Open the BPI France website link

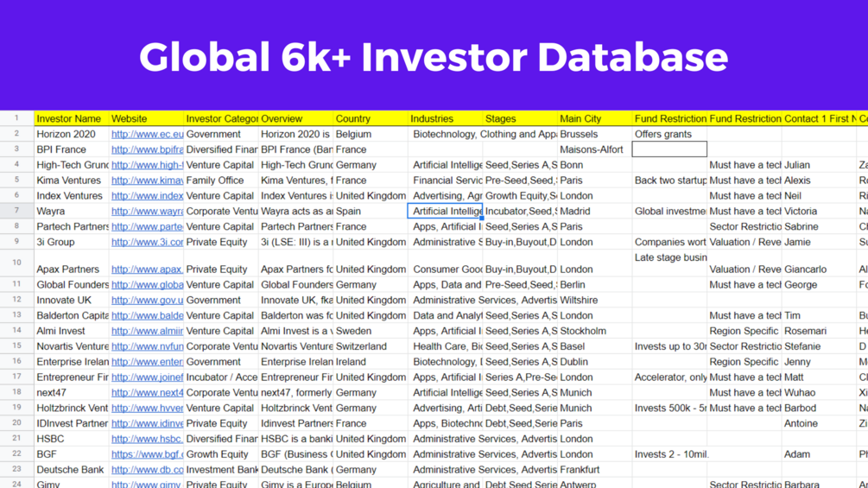147,149
